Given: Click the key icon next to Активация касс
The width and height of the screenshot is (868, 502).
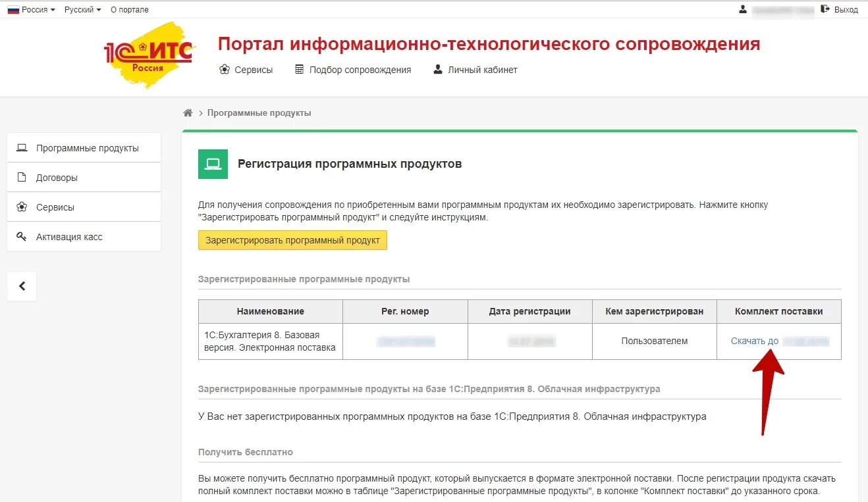Looking at the screenshot, I should [x=22, y=237].
